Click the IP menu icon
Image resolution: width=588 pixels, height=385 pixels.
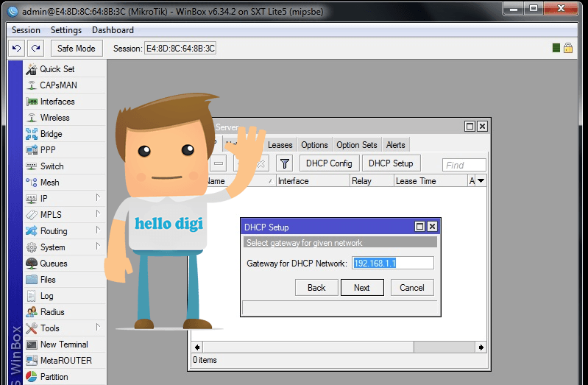(32, 199)
